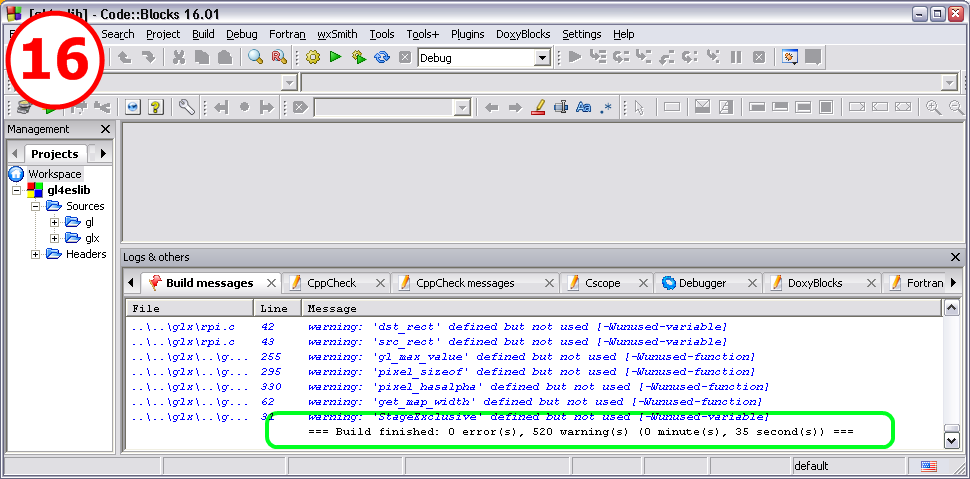Toggle regular expression search option
Screen dimensions: 970x479
click(x=606, y=107)
